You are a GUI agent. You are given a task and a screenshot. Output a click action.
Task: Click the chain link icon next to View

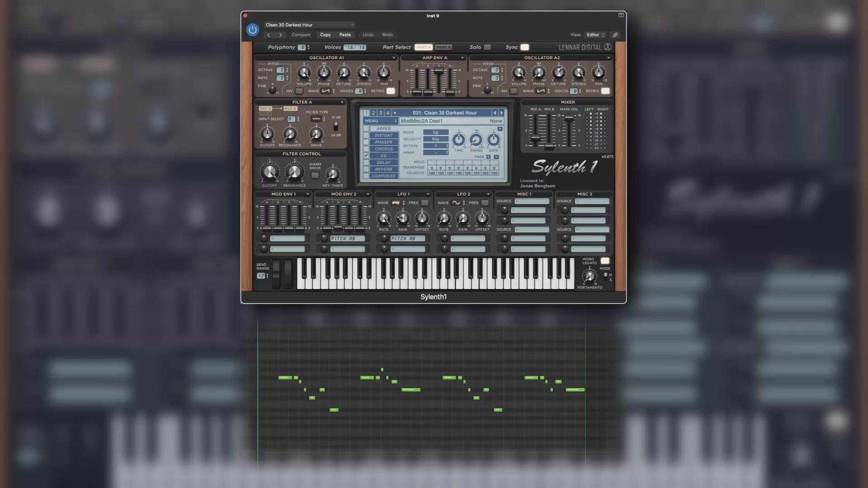coord(615,35)
